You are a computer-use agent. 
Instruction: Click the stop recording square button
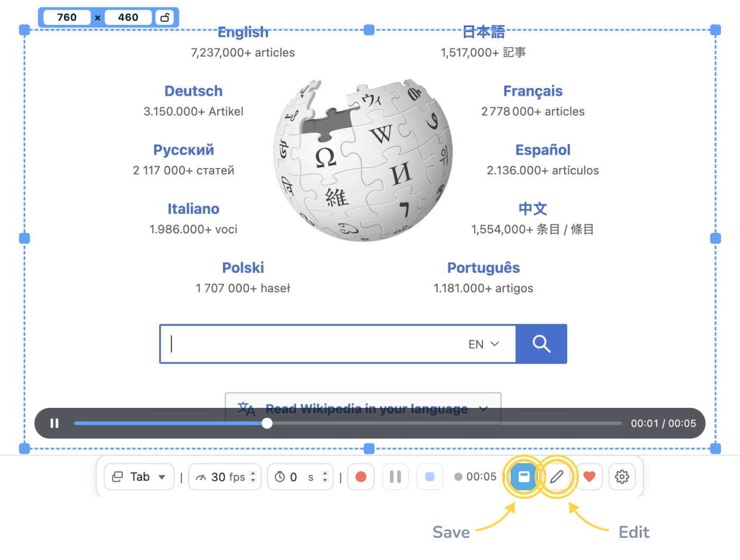click(x=430, y=477)
